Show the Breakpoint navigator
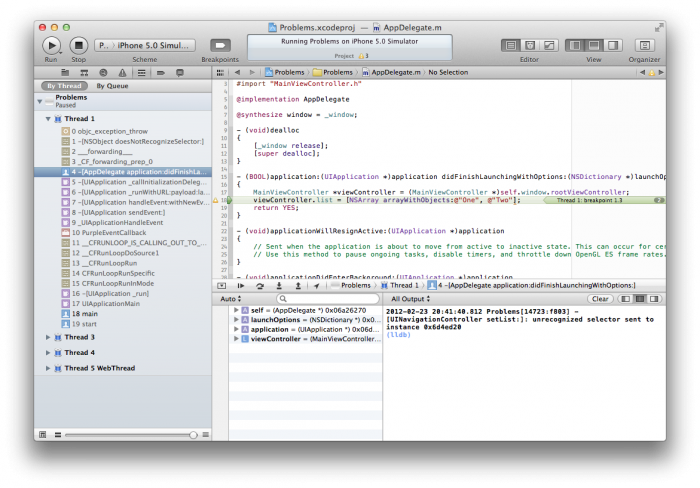This screenshot has height=488, width=700. click(x=161, y=72)
